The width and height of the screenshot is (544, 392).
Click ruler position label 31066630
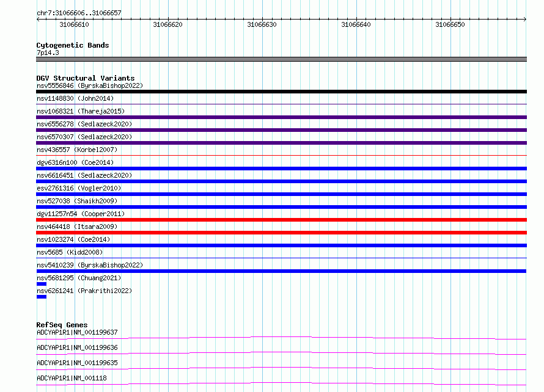[262, 24]
